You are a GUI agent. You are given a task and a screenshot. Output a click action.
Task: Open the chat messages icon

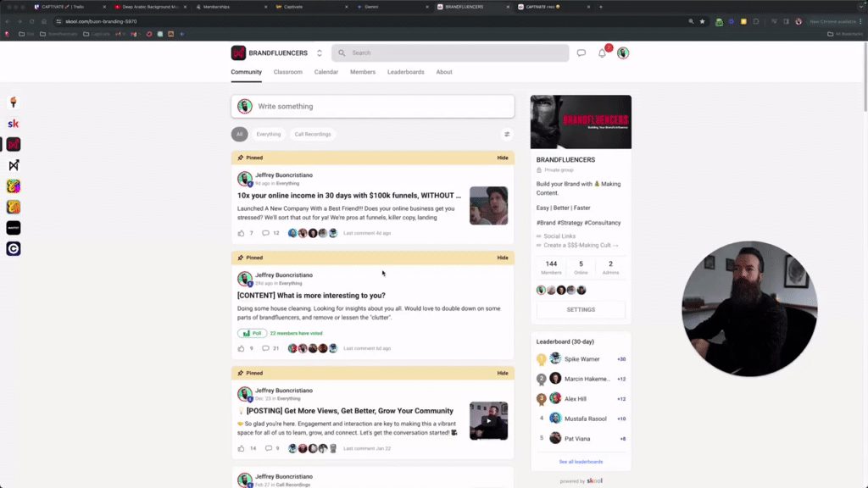581,53
